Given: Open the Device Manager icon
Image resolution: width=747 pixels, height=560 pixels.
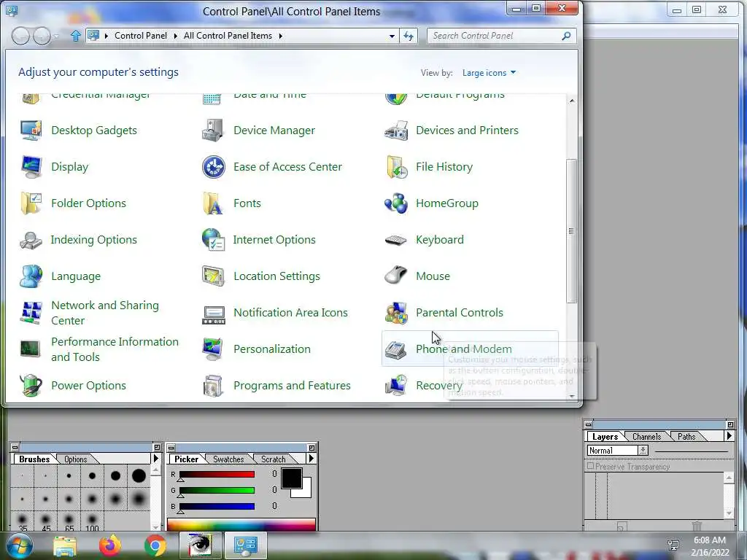Looking at the screenshot, I should click(213, 130).
